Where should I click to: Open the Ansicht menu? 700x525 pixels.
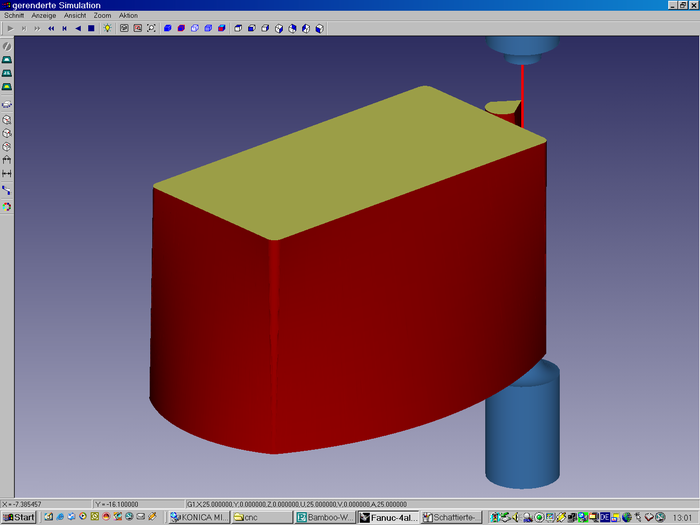[75, 16]
